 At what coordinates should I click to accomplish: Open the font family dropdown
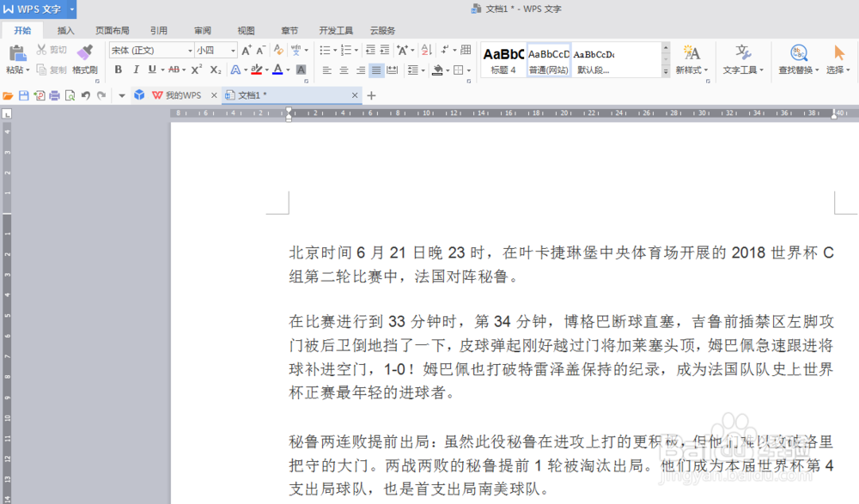point(190,51)
